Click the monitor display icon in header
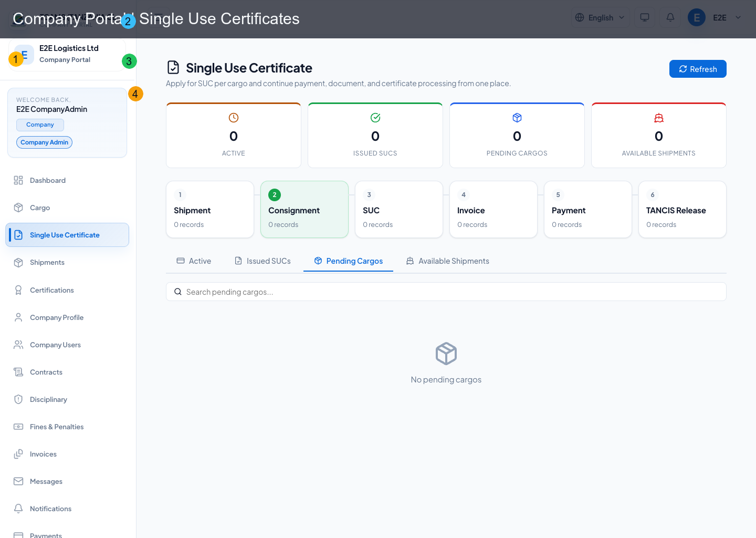This screenshot has width=756, height=538. tap(645, 17)
